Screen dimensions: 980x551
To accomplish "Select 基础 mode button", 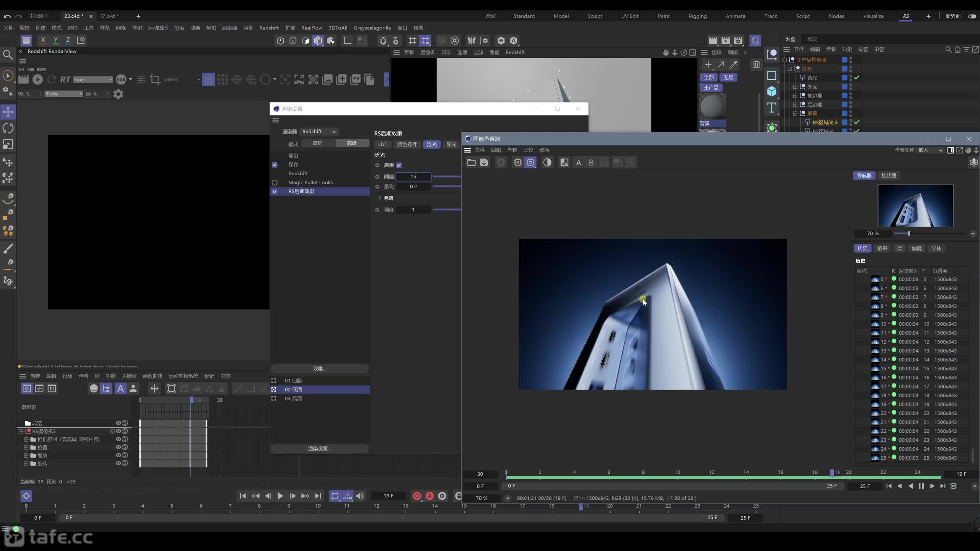I will [318, 143].
